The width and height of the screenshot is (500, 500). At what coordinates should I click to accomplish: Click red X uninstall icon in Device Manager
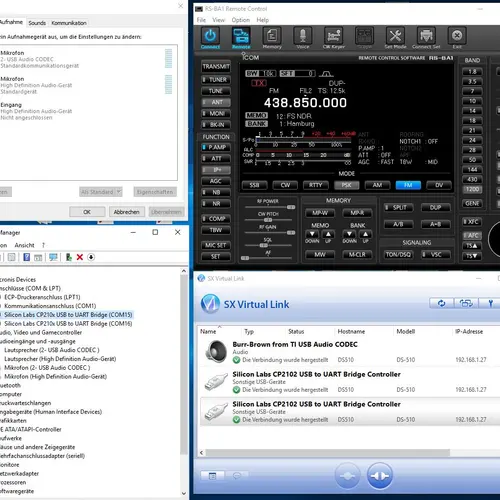[x=80, y=257]
